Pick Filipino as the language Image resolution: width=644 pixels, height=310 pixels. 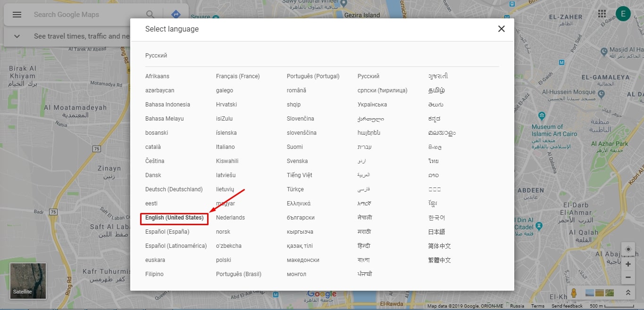tap(154, 274)
